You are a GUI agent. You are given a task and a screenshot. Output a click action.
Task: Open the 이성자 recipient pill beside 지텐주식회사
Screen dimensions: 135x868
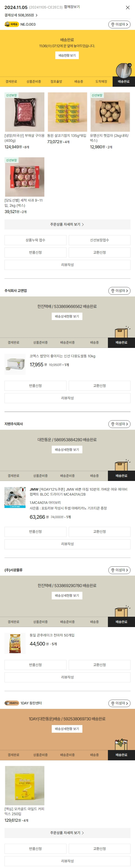119,424
